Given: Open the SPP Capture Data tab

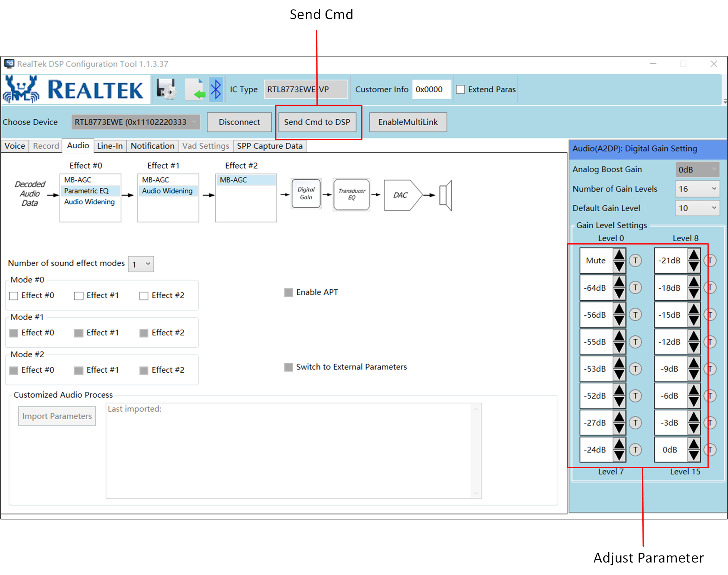Looking at the screenshot, I should coord(269,146).
